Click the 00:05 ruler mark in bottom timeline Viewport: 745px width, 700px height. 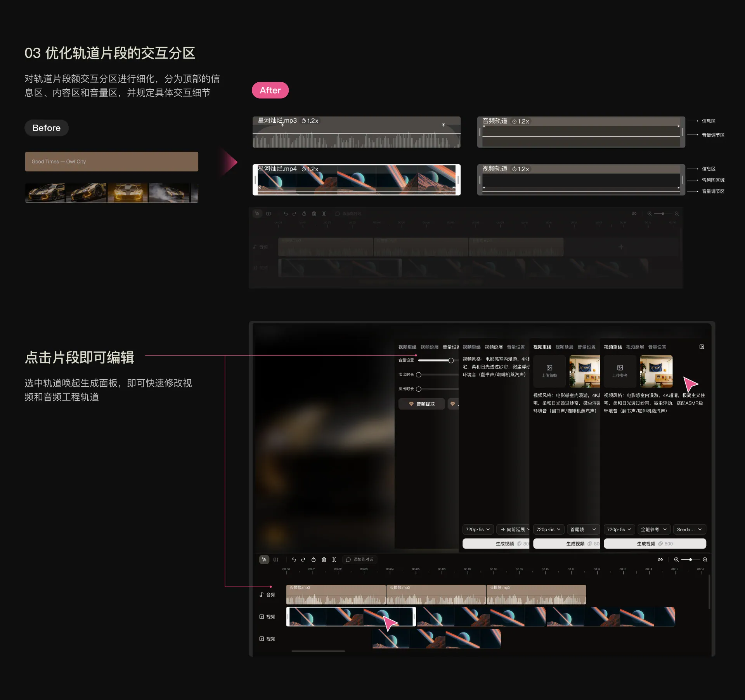(x=416, y=571)
